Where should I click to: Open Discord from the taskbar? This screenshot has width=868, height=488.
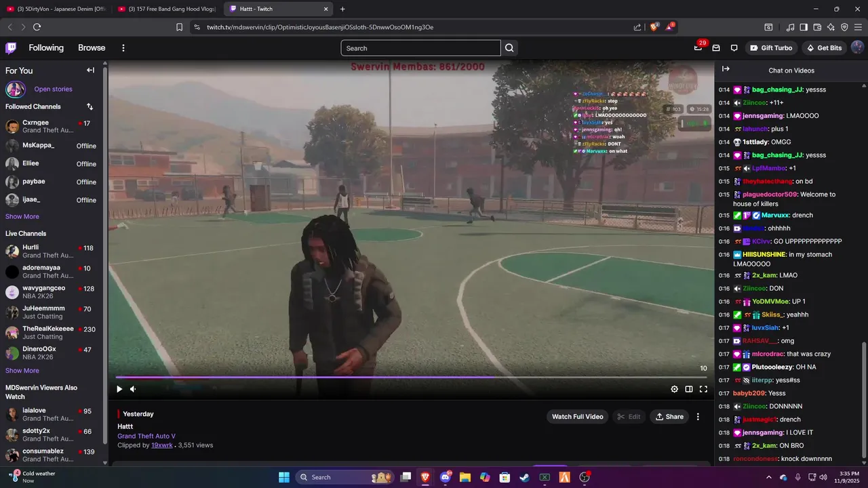(445, 477)
